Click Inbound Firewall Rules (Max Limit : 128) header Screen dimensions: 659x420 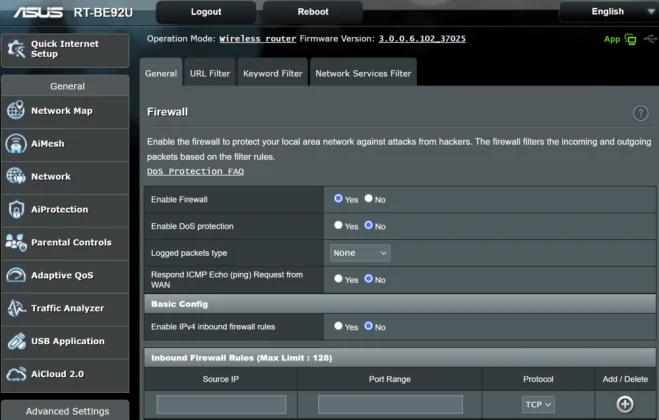400,358
